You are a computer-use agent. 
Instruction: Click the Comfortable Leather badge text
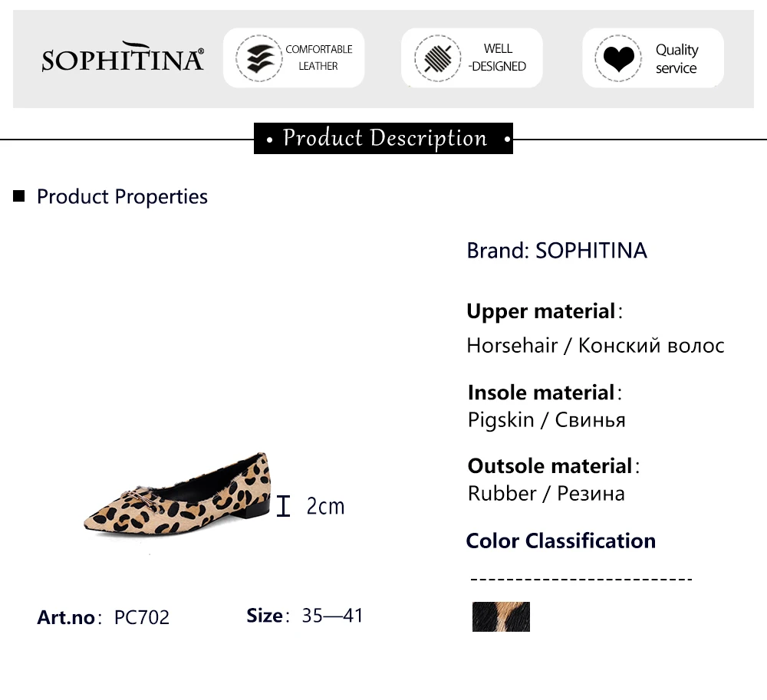pos(319,58)
